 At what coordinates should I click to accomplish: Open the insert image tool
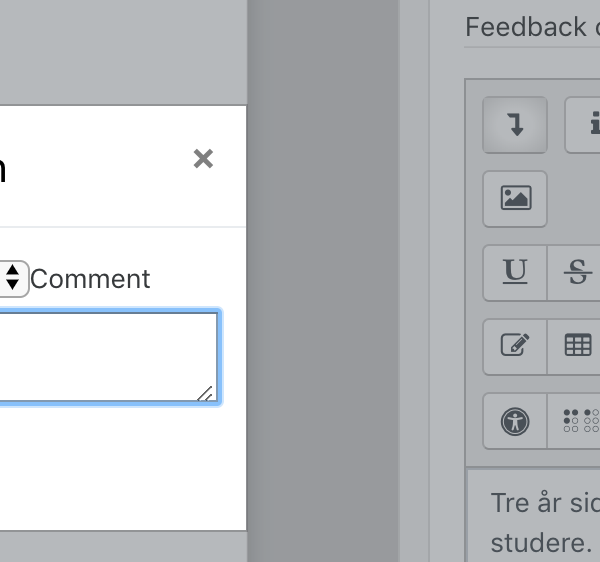click(515, 199)
